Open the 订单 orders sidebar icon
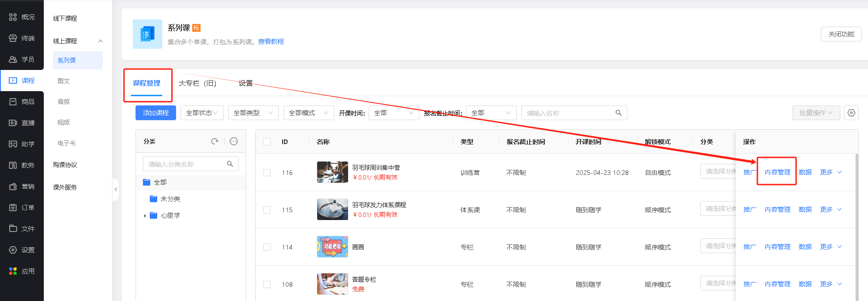 tap(13, 208)
